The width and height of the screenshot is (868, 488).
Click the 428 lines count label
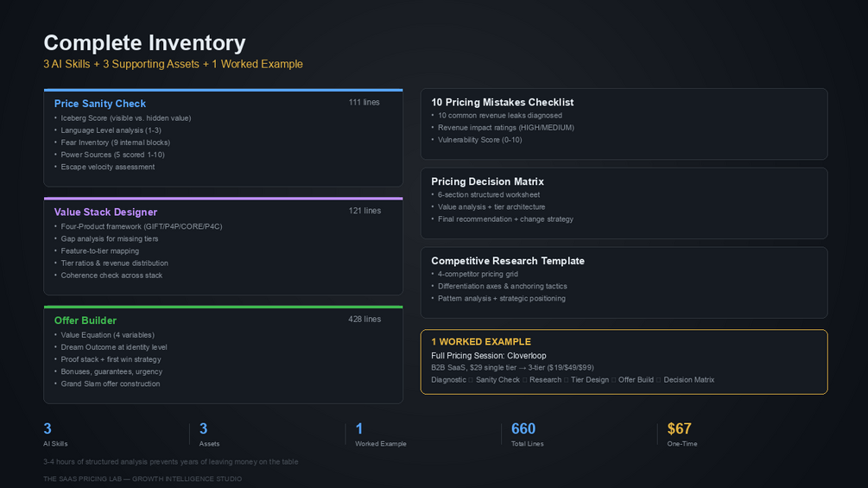pyautogui.click(x=364, y=319)
